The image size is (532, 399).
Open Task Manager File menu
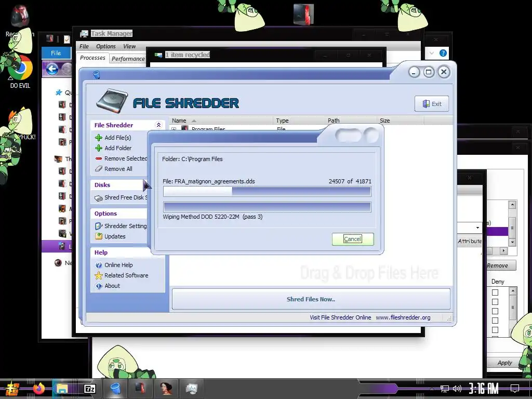click(x=84, y=46)
